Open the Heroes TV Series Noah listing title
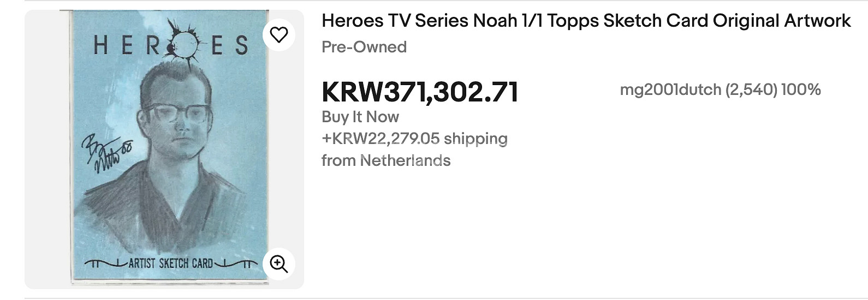The image size is (868, 300). coord(586,21)
